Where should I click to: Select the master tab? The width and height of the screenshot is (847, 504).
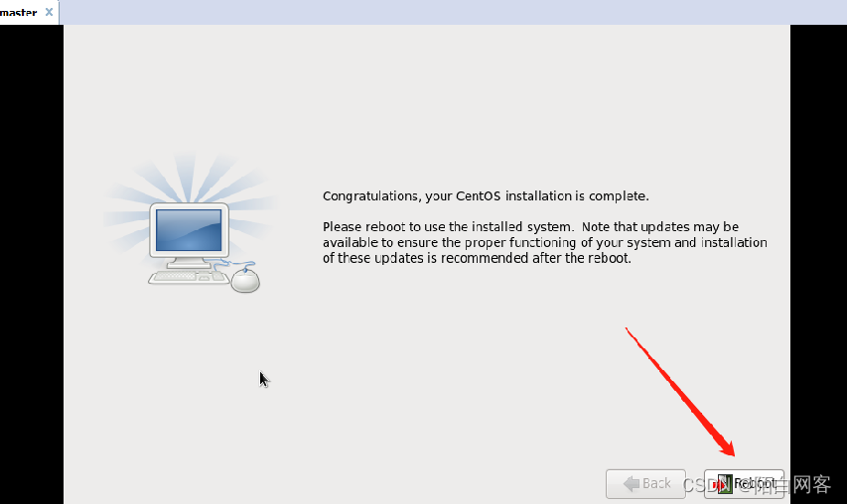coord(19,13)
